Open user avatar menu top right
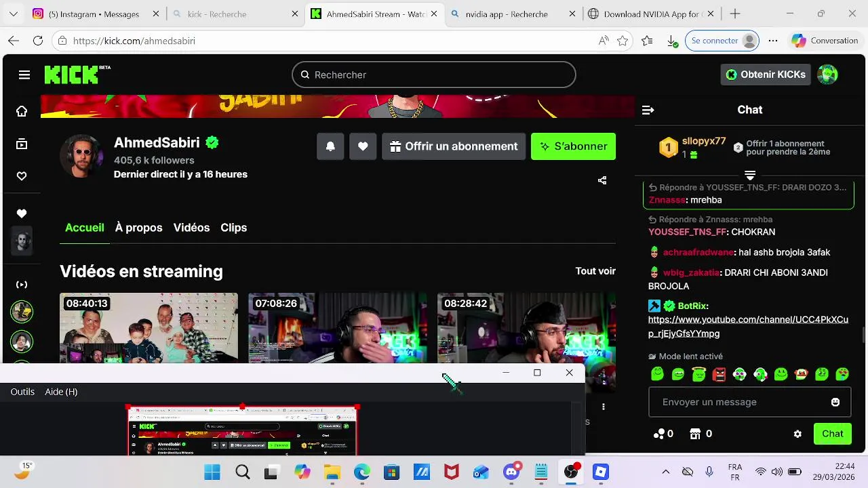Image resolution: width=868 pixels, height=488 pixels. click(827, 75)
